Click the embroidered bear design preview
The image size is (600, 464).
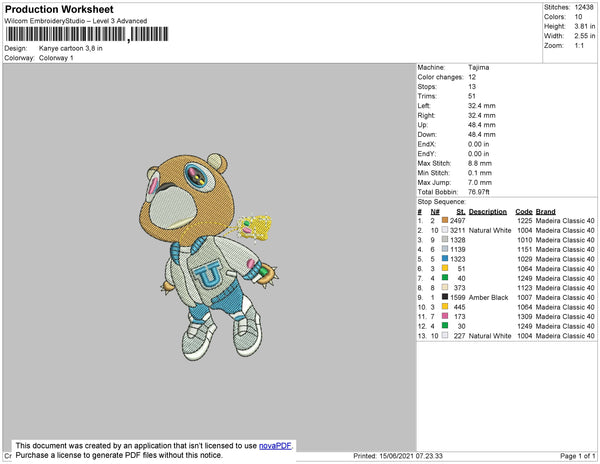[x=209, y=257]
